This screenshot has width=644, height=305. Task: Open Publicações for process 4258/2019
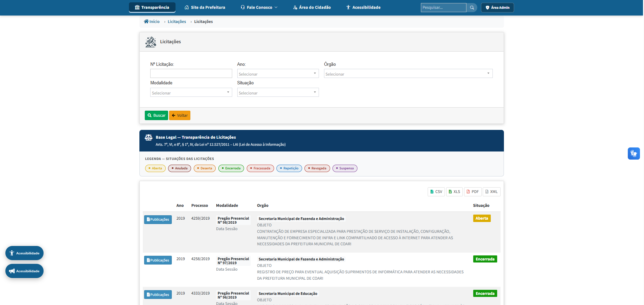[x=158, y=260]
